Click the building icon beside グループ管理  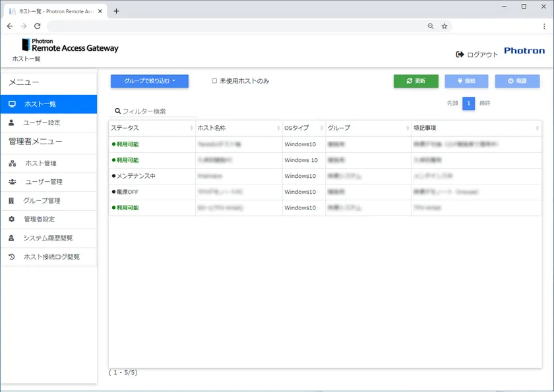pyautogui.click(x=12, y=200)
